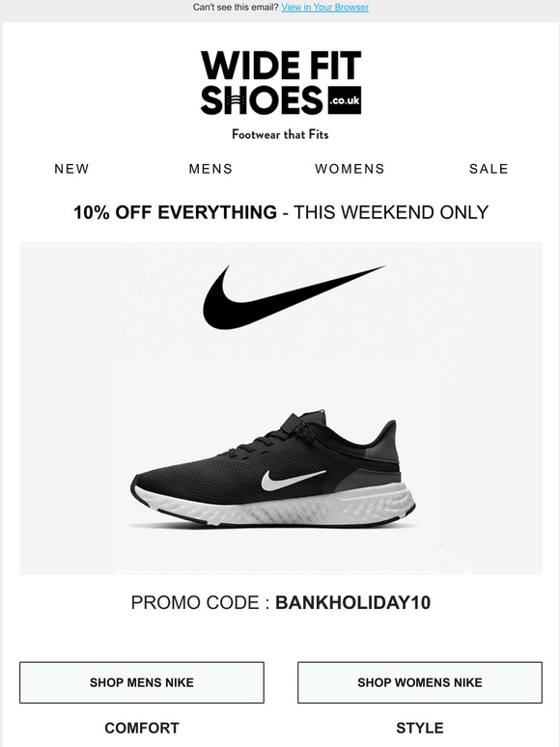560x747 pixels.
Task: Open the MENS navigation item
Action: tap(210, 169)
